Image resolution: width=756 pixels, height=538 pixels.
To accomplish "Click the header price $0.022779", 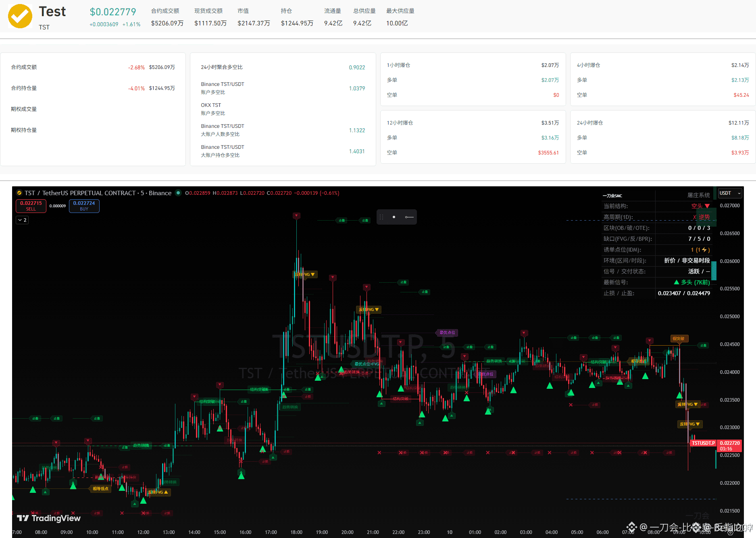I will tap(113, 12).
